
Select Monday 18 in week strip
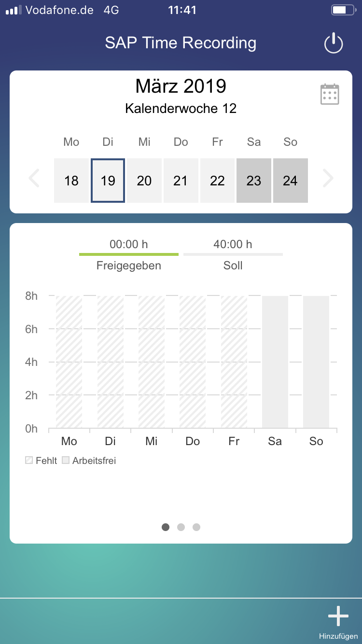tap(71, 181)
